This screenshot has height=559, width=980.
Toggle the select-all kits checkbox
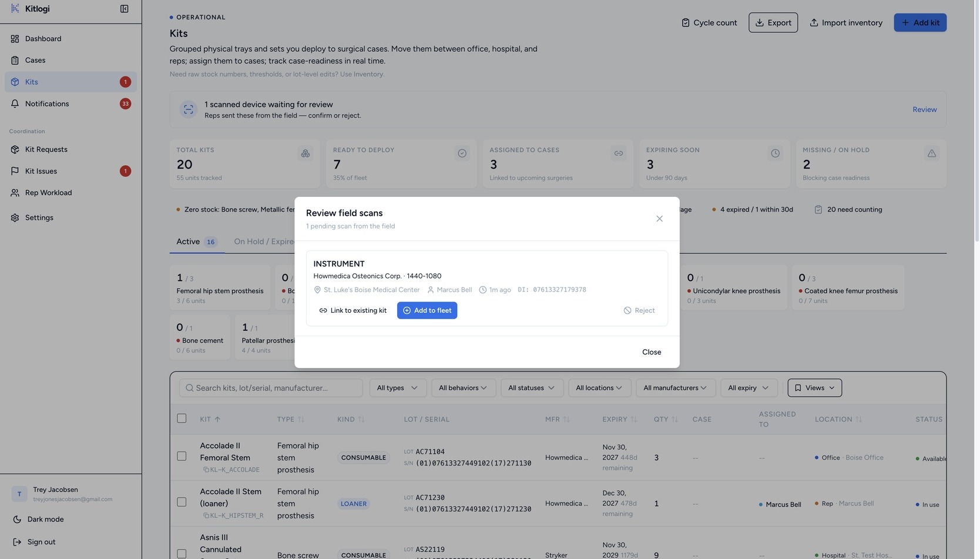(182, 419)
